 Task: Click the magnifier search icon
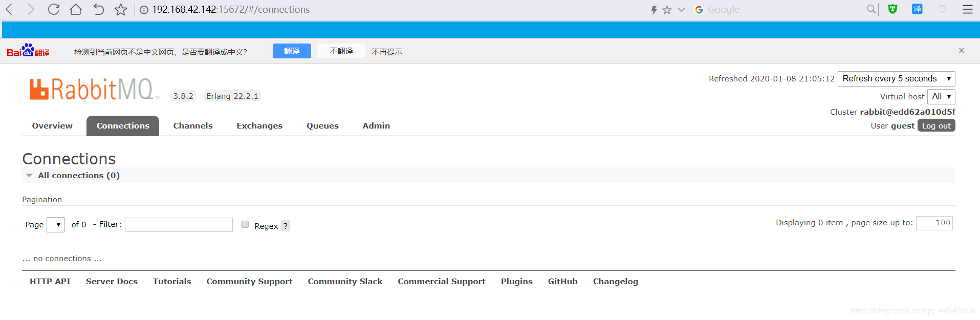point(871,9)
